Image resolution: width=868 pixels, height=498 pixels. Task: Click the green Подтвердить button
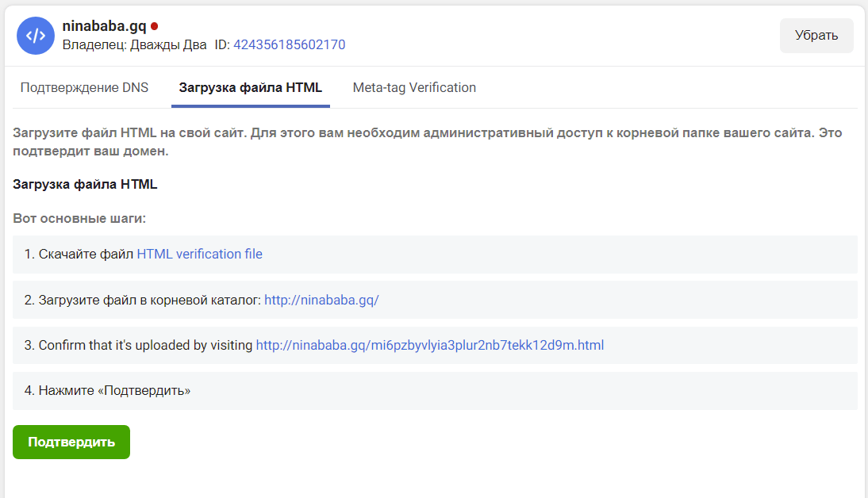71,442
